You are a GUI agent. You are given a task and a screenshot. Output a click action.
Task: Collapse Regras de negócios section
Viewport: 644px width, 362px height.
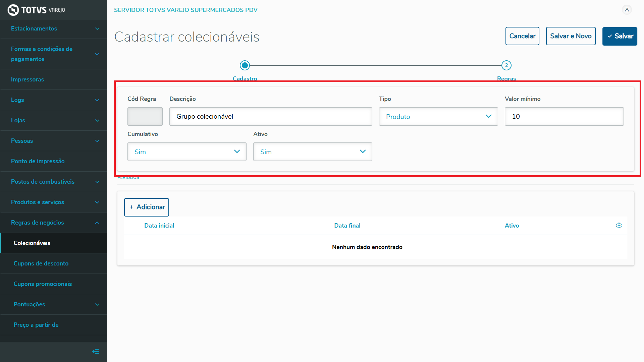[54, 223]
